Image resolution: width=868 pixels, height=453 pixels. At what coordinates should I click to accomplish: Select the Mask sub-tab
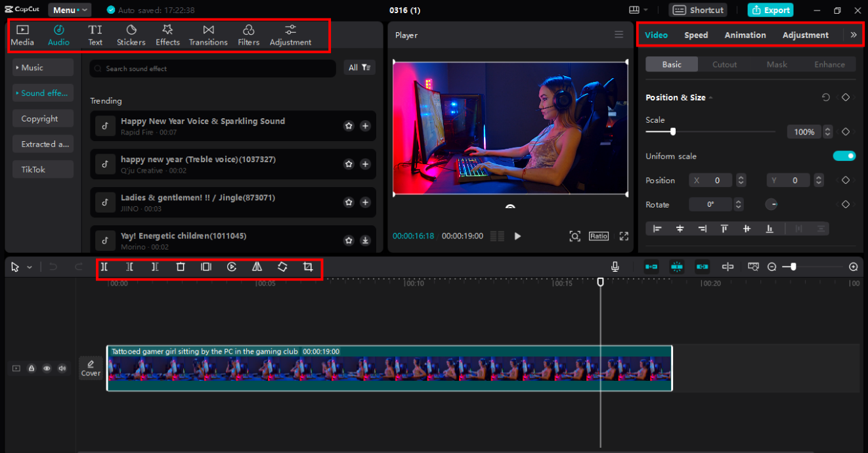(x=777, y=64)
